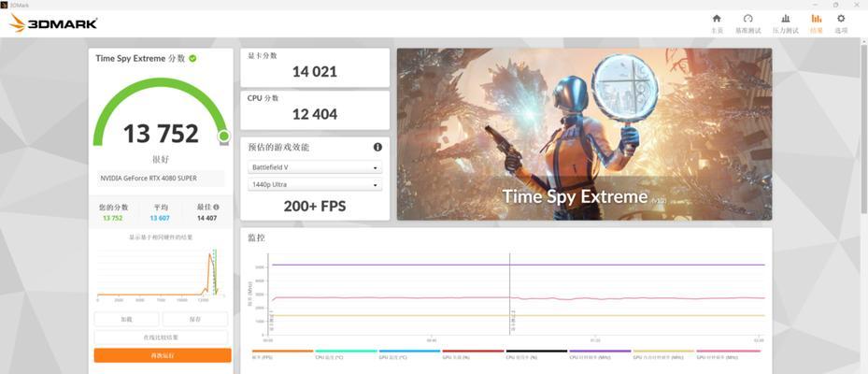Click the 加载 (Load) button
The image size is (868, 374).
[x=126, y=319]
